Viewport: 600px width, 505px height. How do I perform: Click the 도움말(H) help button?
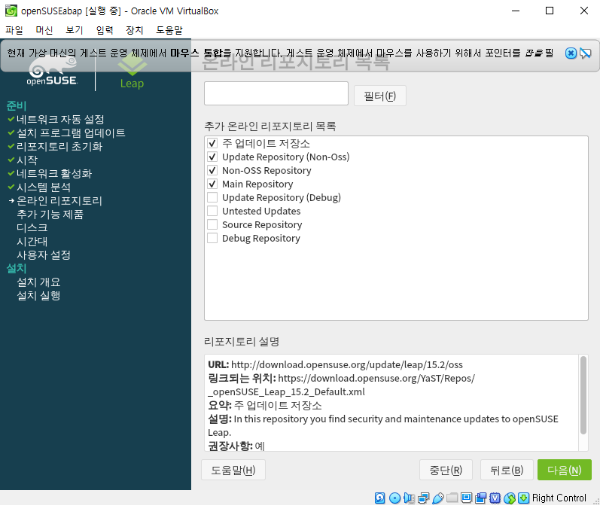[x=233, y=470]
